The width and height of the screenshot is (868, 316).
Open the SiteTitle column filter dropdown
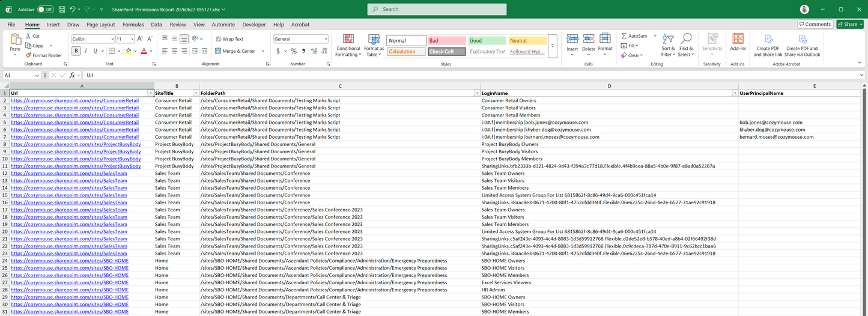[x=196, y=94]
